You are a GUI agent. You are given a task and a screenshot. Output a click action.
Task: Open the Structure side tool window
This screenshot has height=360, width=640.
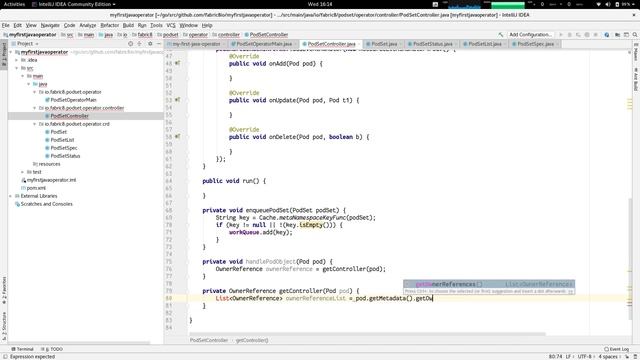[4, 326]
